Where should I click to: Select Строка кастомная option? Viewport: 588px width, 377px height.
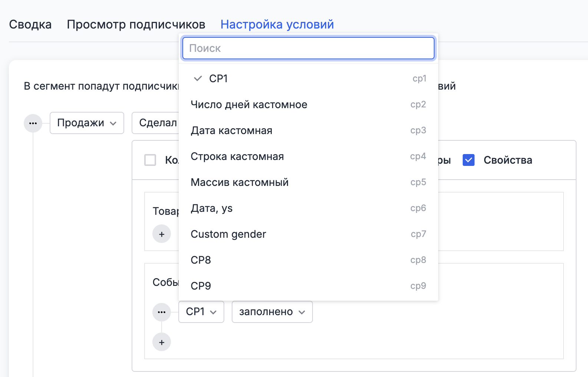[x=308, y=156]
